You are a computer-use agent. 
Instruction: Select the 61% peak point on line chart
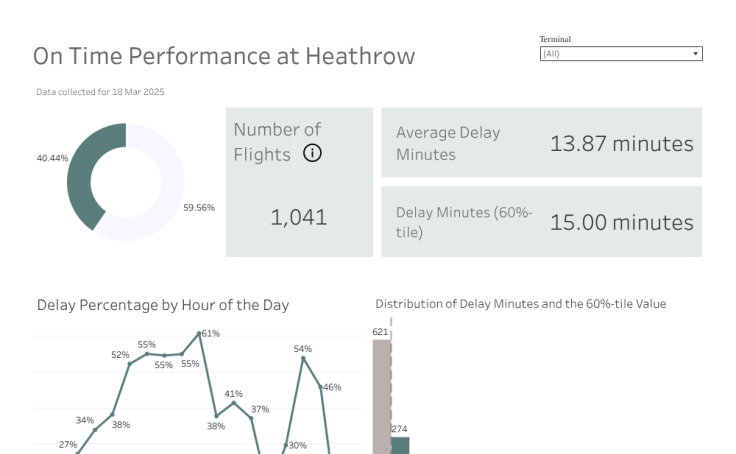[200, 333]
